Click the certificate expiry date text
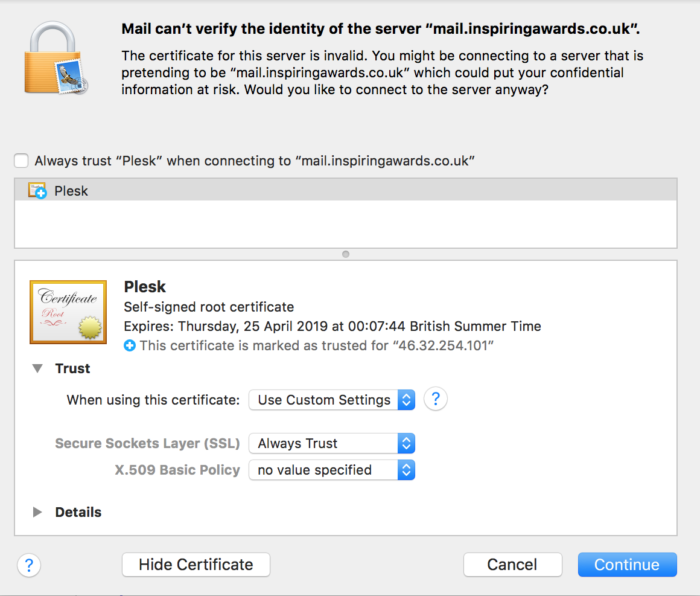Image resolution: width=700 pixels, height=596 pixels. 332,326
